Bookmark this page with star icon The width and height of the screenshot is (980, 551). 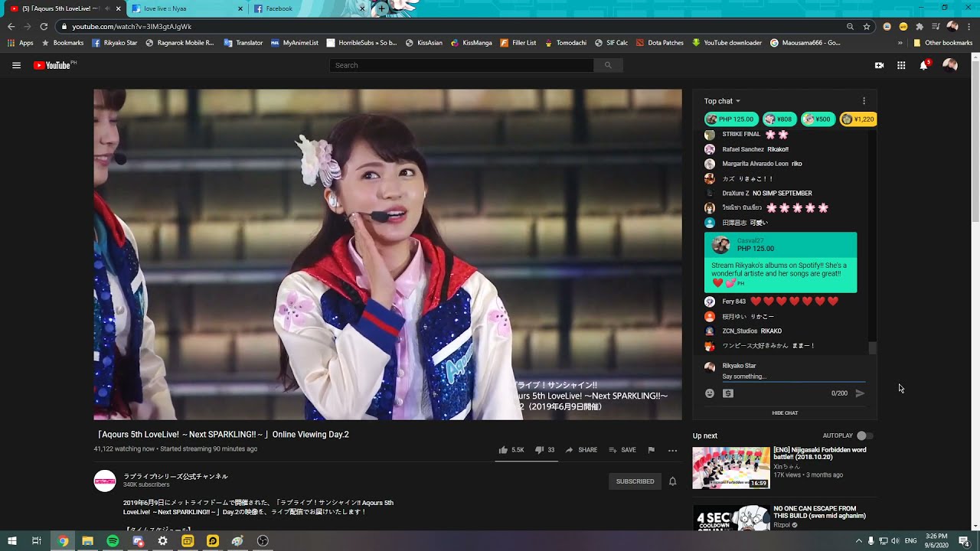pyautogui.click(x=867, y=26)
